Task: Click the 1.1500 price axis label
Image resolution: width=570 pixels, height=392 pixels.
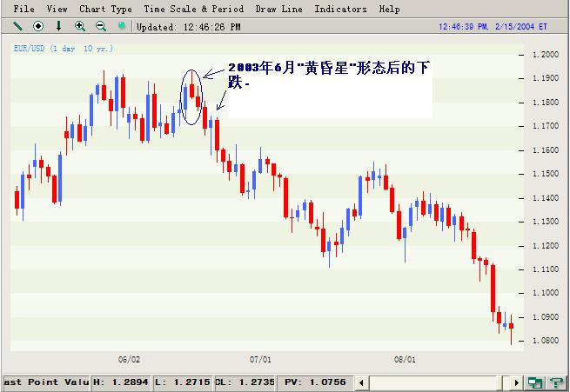Action: 546,174
